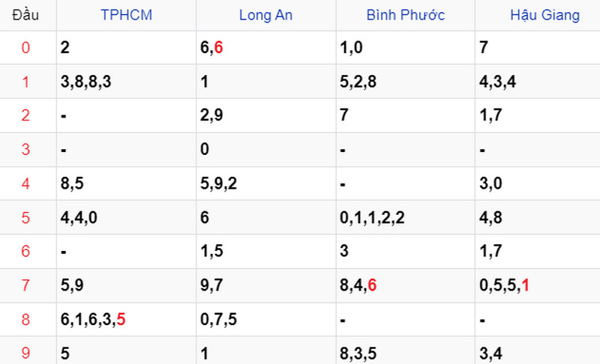The image size is (600, 364).
Task: Open the TPHCM column header link
Action: [126, 15]
